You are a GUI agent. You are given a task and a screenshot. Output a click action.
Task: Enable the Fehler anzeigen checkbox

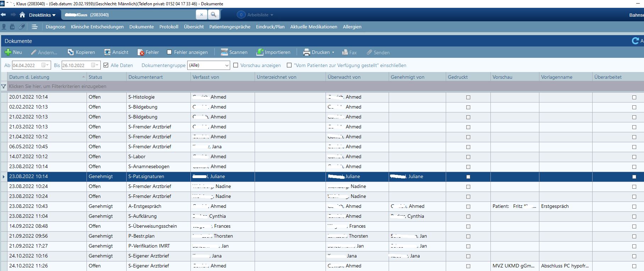pyautogui.click(x=170, y=52)
